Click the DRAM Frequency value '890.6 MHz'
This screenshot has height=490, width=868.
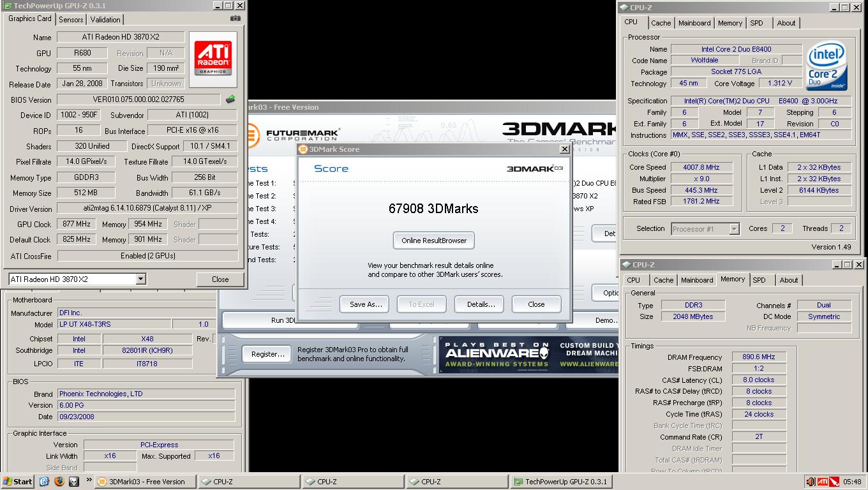pyautogui.click(x=759, y=357)
